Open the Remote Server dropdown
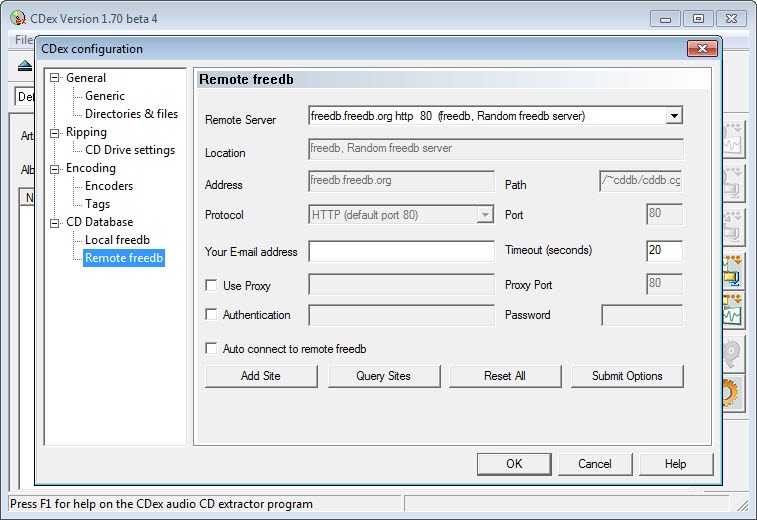The image size is (757, 520). (674, 116)
